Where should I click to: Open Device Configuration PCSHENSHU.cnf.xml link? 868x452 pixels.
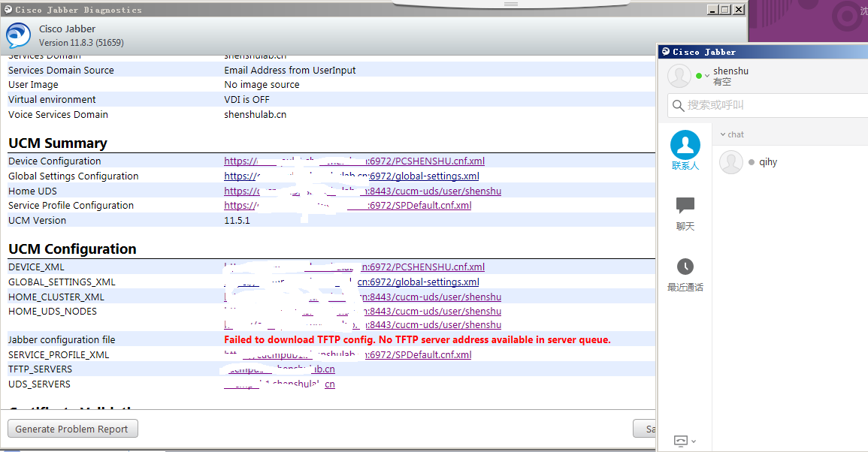(354, 161)
